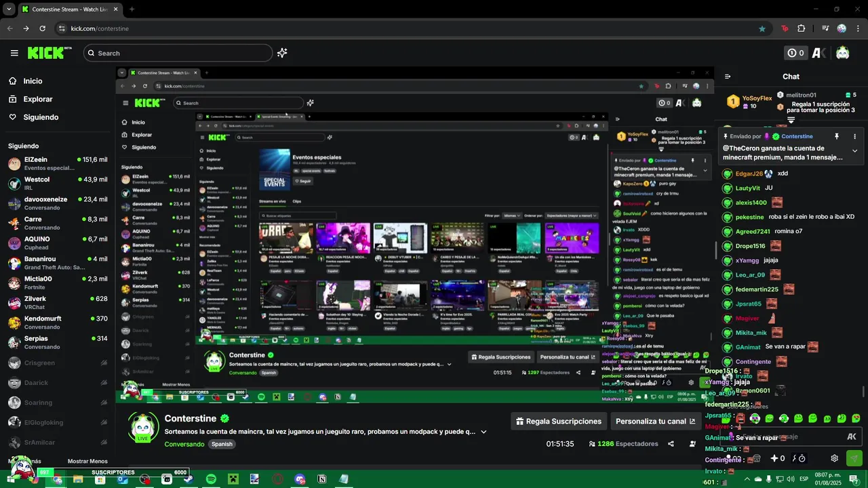Expand the gift leaderboard handle below melitron01
The height and width of the screenshot is (488, 868).
791,119
